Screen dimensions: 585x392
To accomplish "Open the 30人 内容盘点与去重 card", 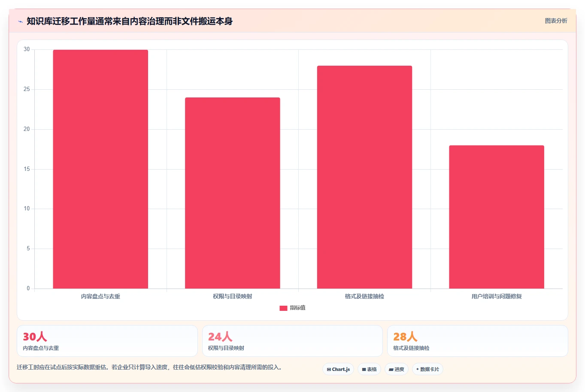I will tap(107, 341).
